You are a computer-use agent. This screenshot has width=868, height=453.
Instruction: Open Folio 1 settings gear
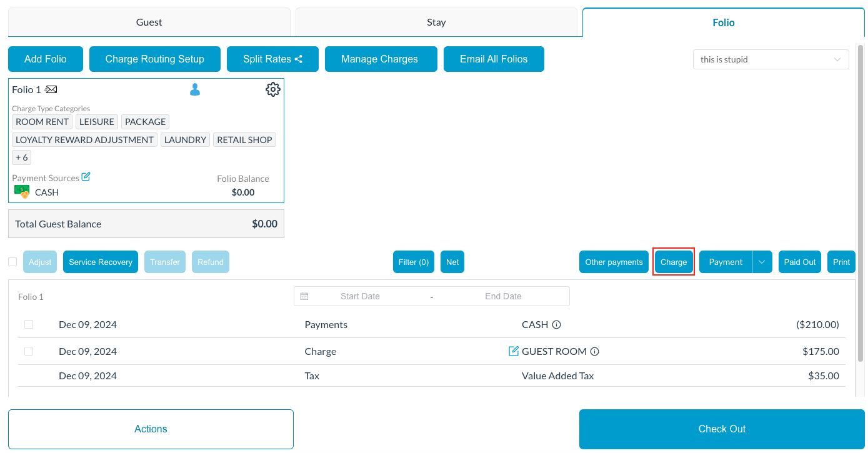(x=272, y=89)
